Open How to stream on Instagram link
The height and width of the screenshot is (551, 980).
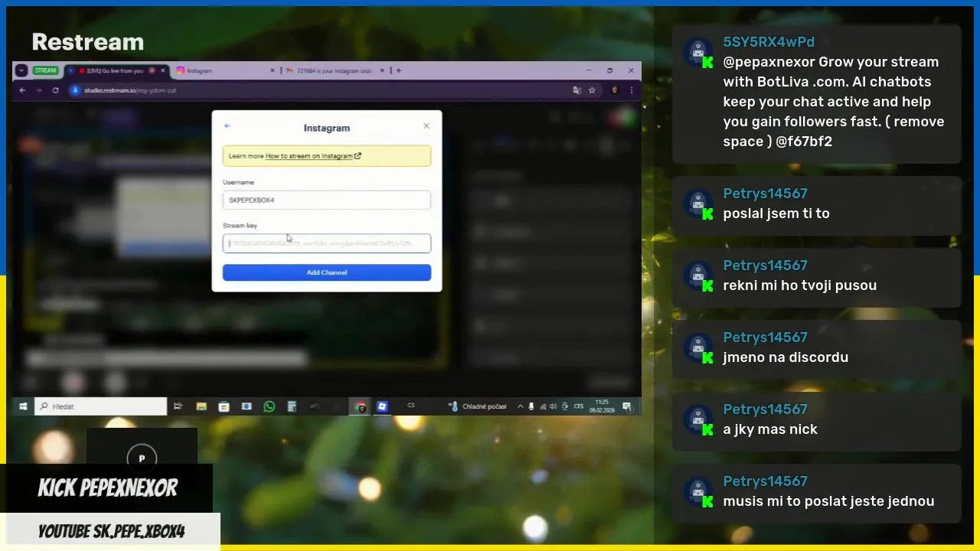coord(313,156)
